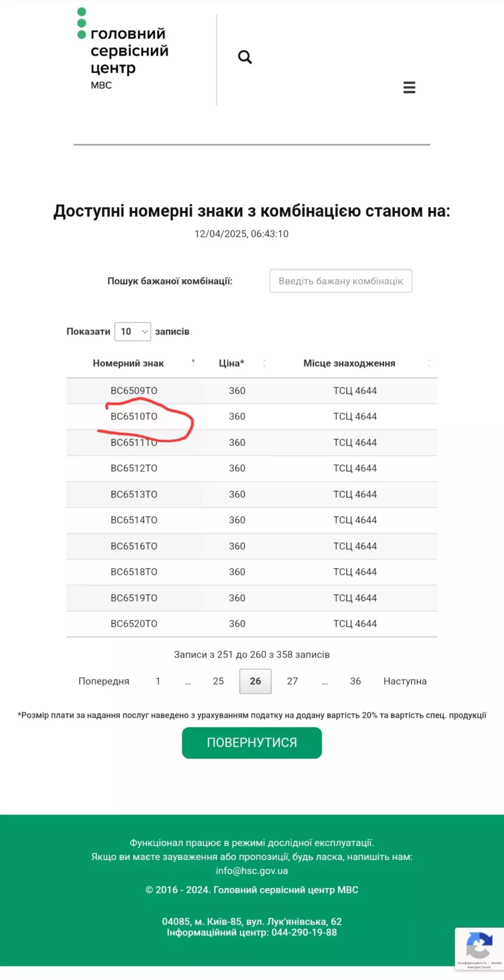Open the hamburger menu icon
The image size is (504, 980).
[x=409, y=87]
